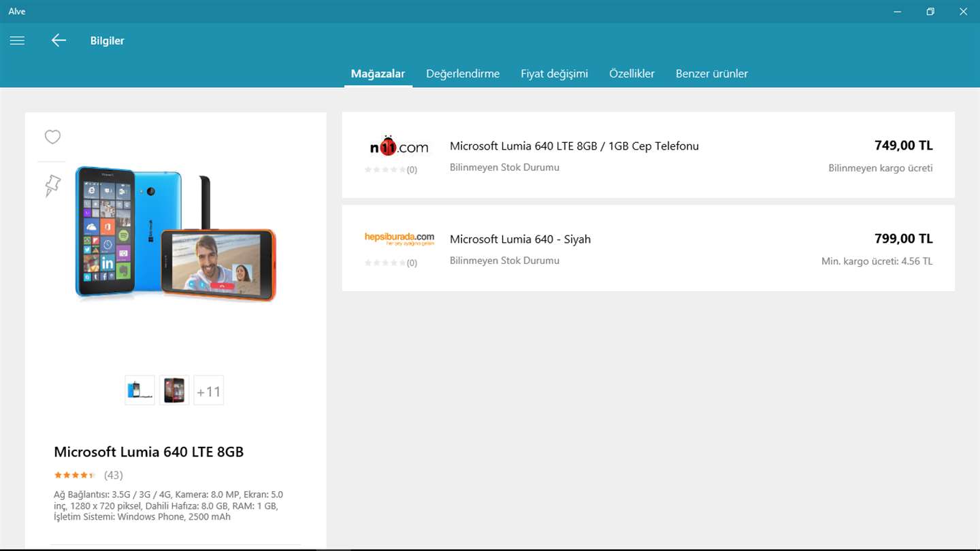Click 'Min. kargo ücreti: 4.56 TL' text
Screen dimensions: 980x551
(877, 261)
